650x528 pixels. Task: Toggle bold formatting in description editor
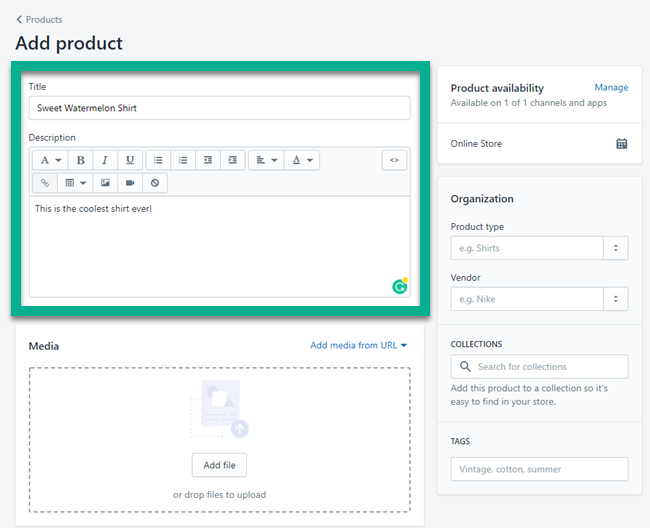[81, 160]
